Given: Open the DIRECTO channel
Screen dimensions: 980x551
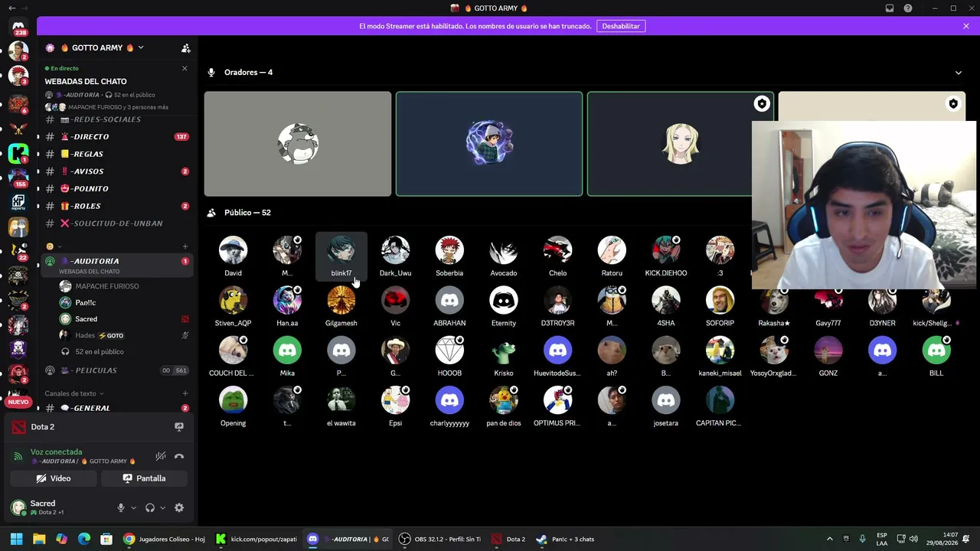Looking at the screenshot, I should 117,137.
